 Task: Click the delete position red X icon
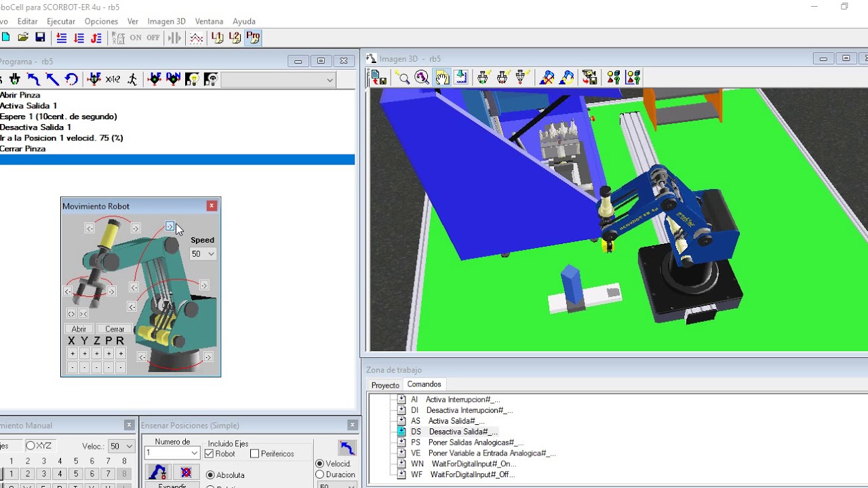tap(186, 472)
